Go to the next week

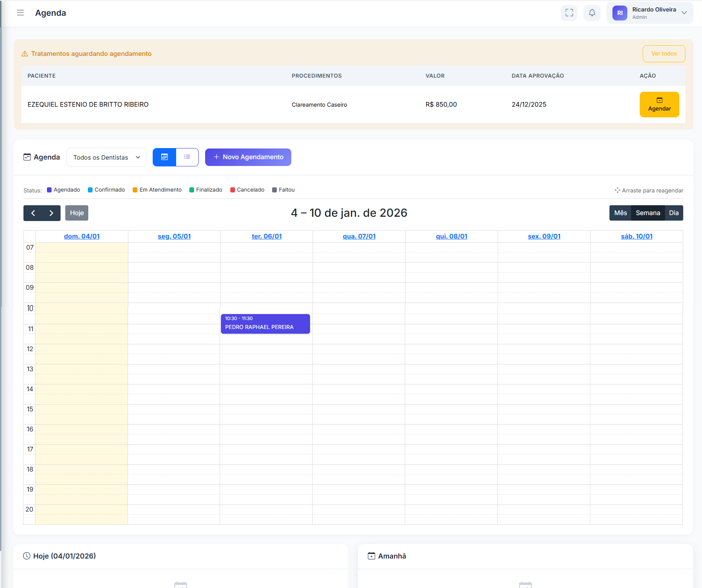(x=52, y=213)
